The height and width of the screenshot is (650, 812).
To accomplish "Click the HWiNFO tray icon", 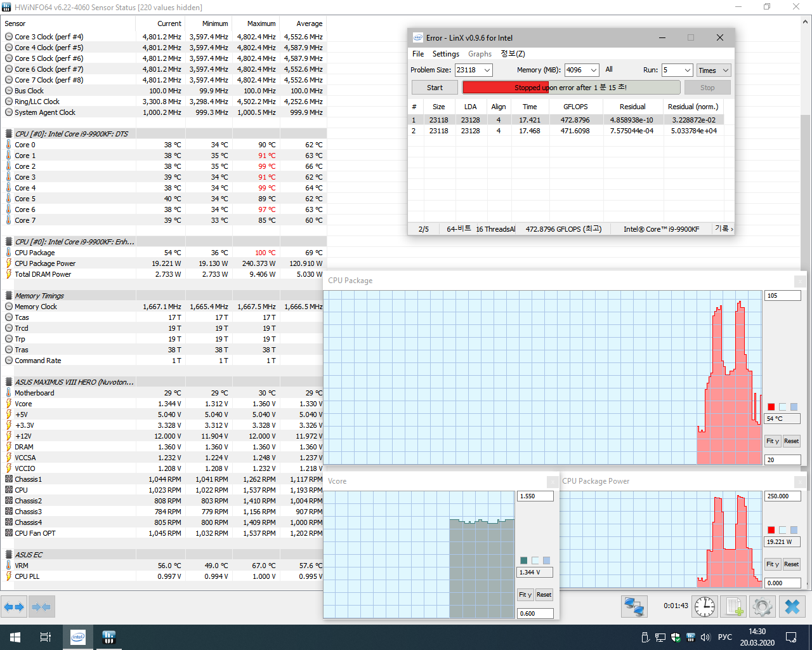I will [x=690, y=637].
